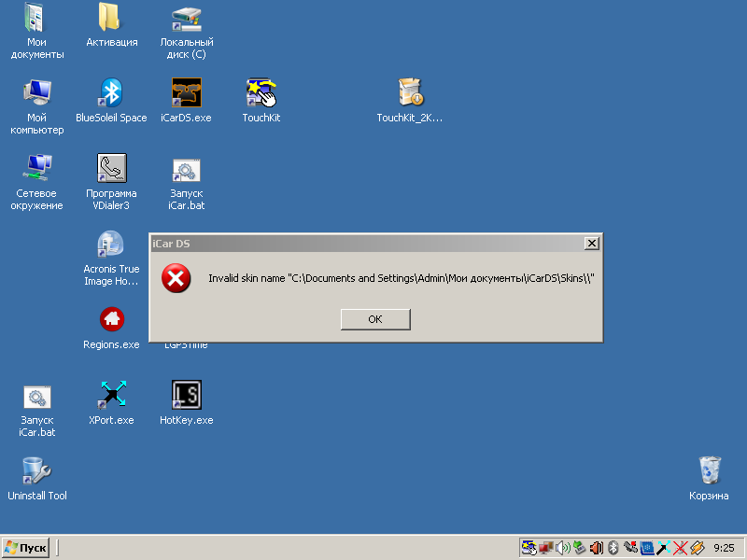Click the blue chip tray icon
The height and width of the screenshot is (560, 747).
point(646,548)
